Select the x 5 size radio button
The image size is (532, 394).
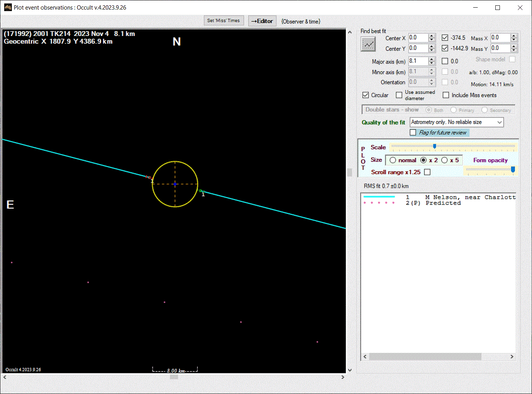tap(444, 160)
